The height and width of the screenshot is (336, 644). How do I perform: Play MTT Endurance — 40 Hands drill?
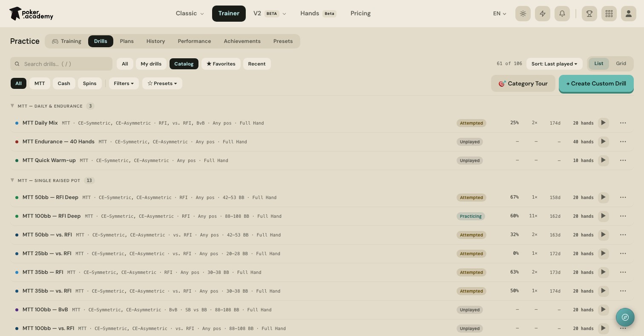(x=603, y=142)
